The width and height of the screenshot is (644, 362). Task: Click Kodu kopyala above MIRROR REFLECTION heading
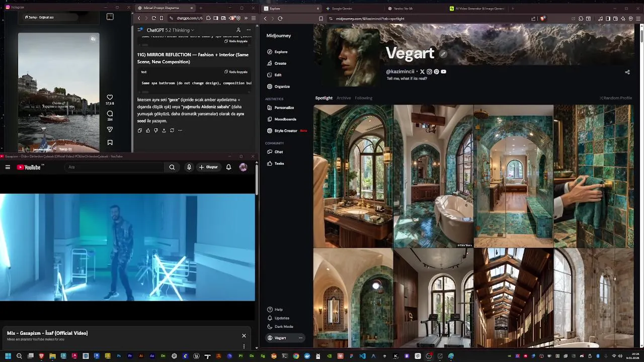tap(237, 41)
